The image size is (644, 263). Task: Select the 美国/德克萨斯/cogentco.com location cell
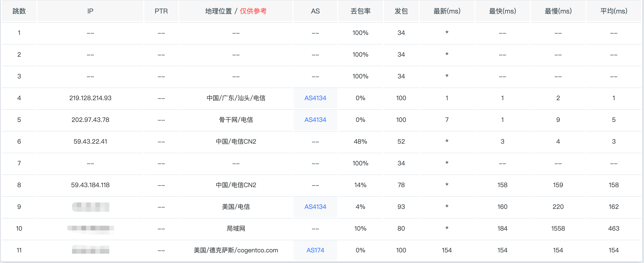pyautogui.click(x=236, y=250)
